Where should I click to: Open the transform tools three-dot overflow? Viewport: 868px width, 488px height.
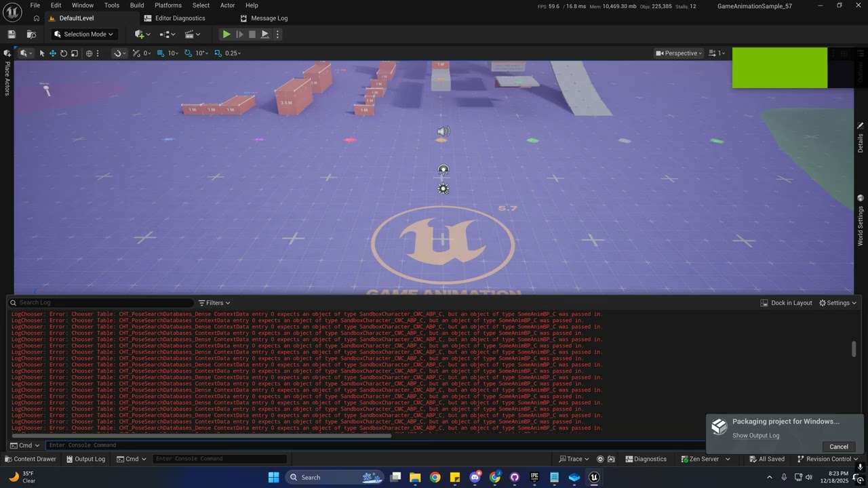[98, 53]
